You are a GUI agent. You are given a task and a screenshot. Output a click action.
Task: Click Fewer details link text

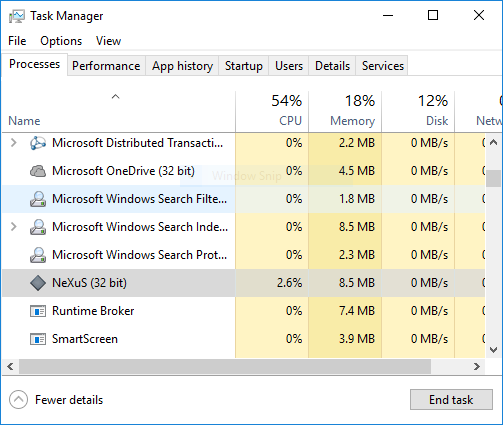(x=69, y=400)
